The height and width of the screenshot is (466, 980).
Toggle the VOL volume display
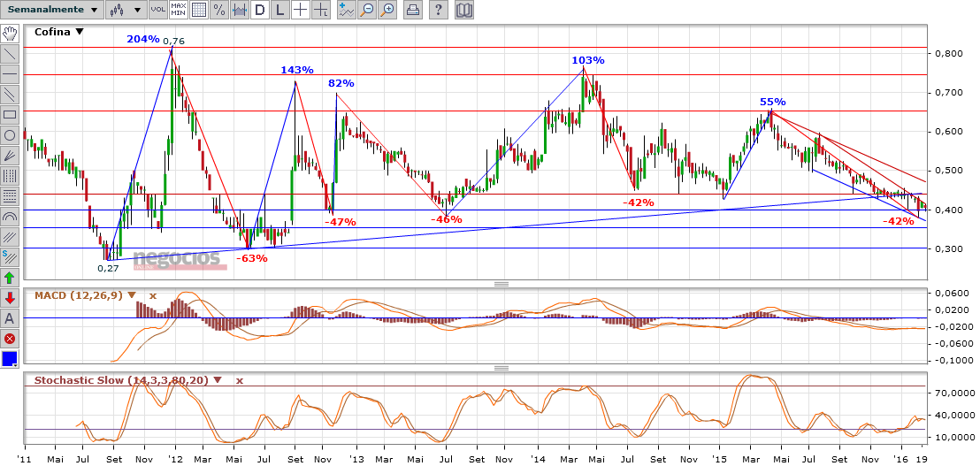(x=157, y=11)
